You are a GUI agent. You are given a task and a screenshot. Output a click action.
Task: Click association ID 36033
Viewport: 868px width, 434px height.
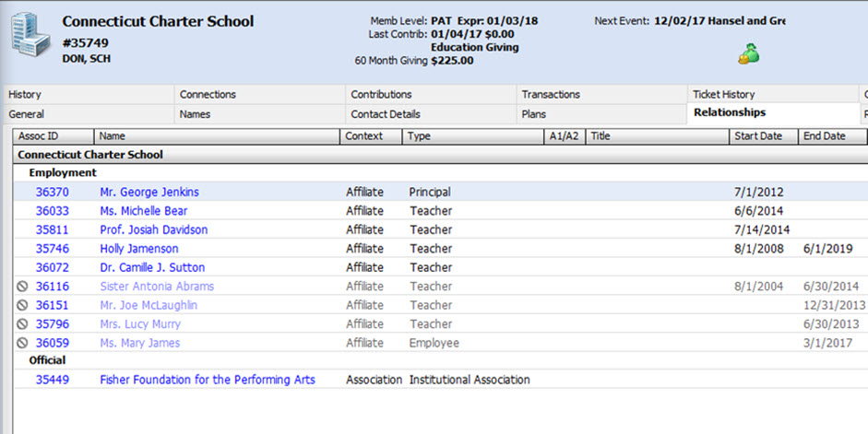tap(52, 211)
